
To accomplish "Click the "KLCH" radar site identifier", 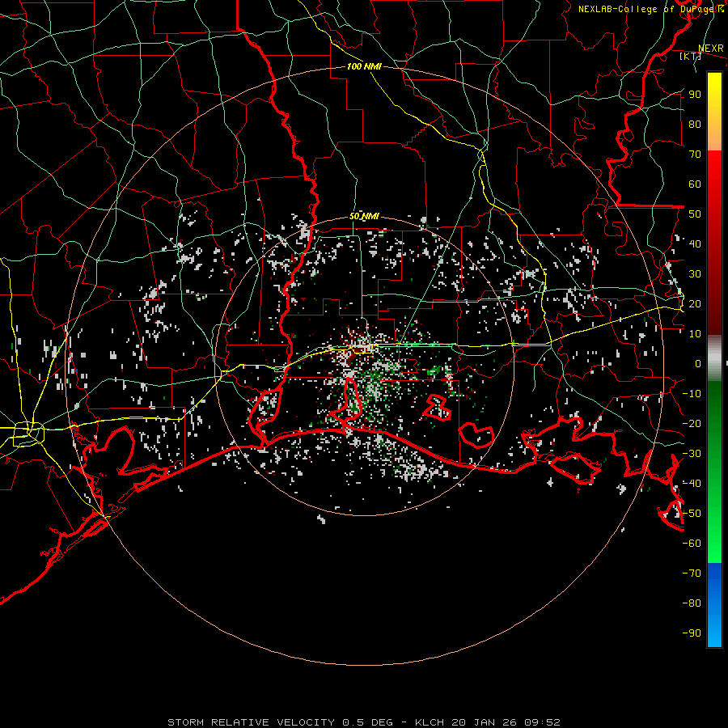I will [429, 722].
